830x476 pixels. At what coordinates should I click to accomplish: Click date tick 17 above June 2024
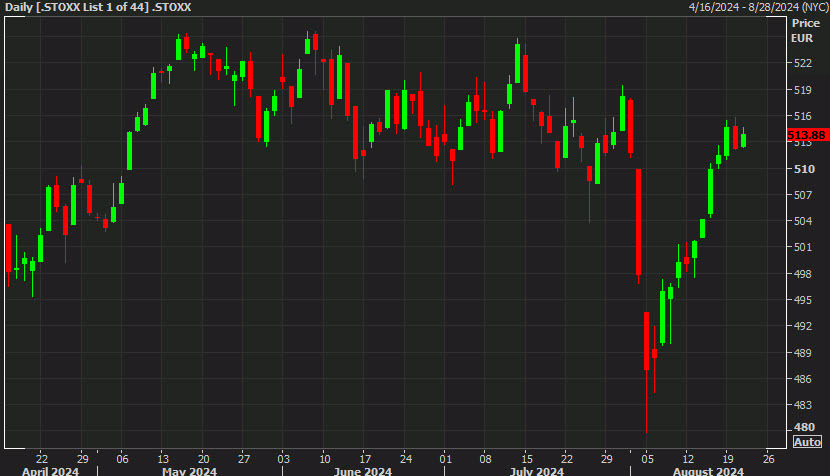click(365, 459)
